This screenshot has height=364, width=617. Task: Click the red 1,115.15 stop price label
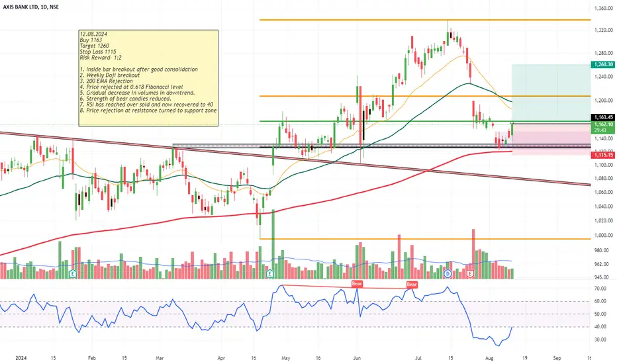point(602,155)
